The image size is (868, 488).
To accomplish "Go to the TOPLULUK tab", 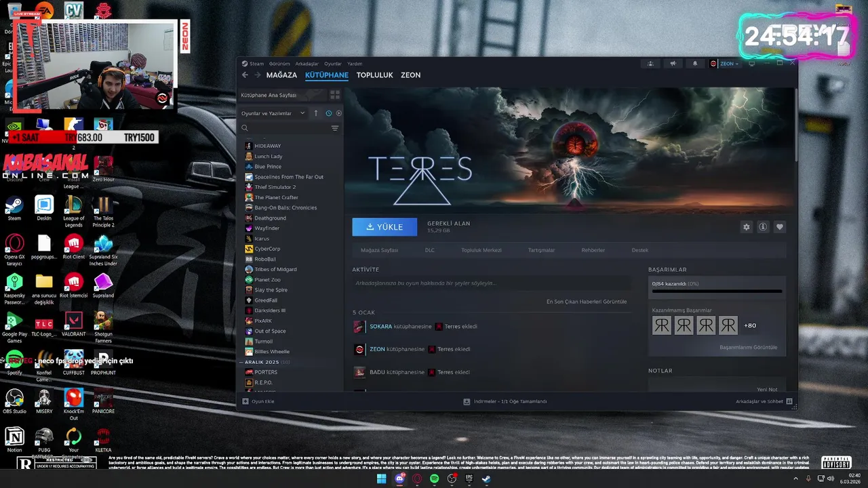I will (374, 75).
